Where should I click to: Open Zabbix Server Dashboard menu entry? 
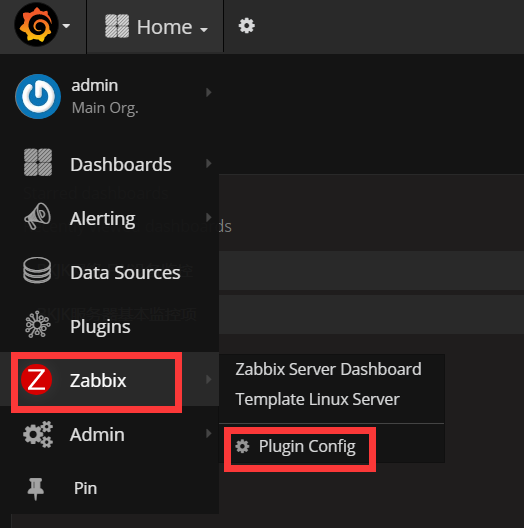pyautogui.click(x=328, y=369)
